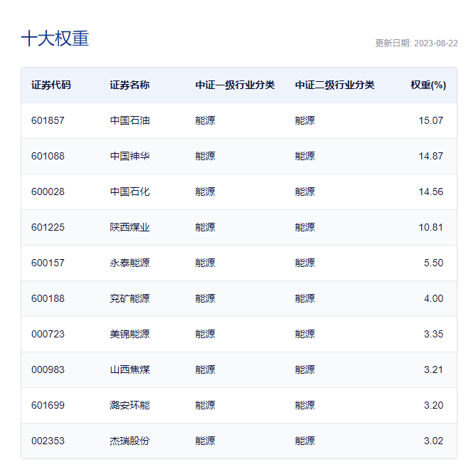The image size is (476, 472).
Task: Select the 中国神华 row name
Action: coord(129,156)
